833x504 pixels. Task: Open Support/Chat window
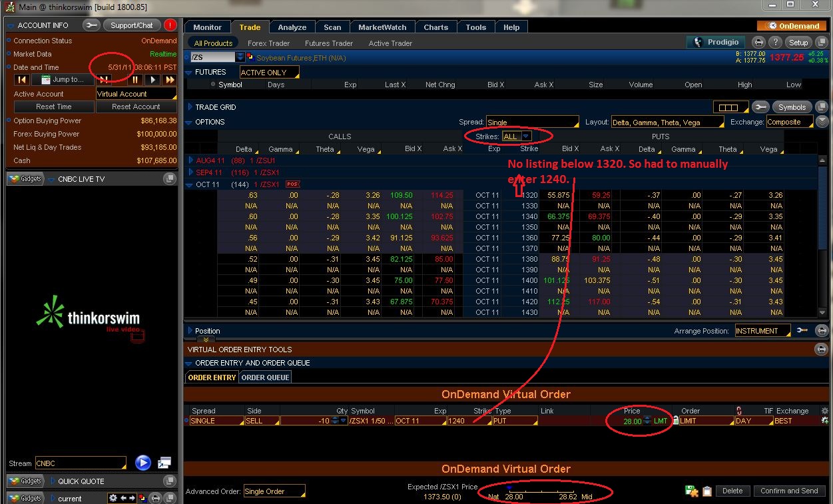131,25
